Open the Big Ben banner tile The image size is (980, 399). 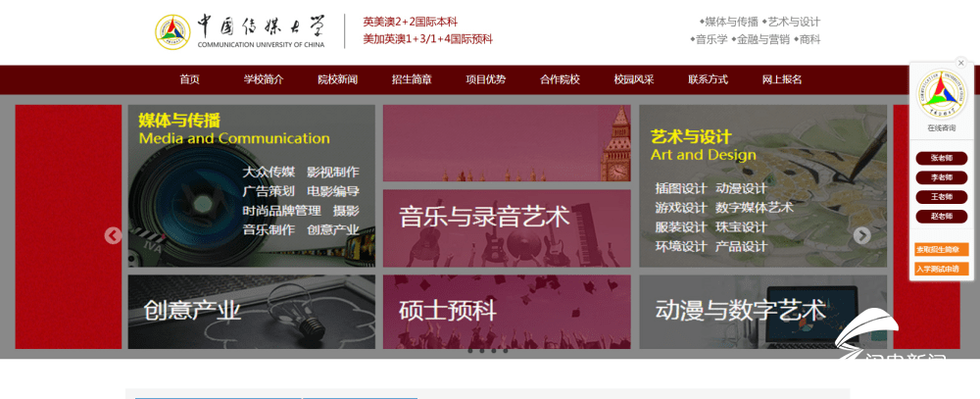click(x=507, y=143)
